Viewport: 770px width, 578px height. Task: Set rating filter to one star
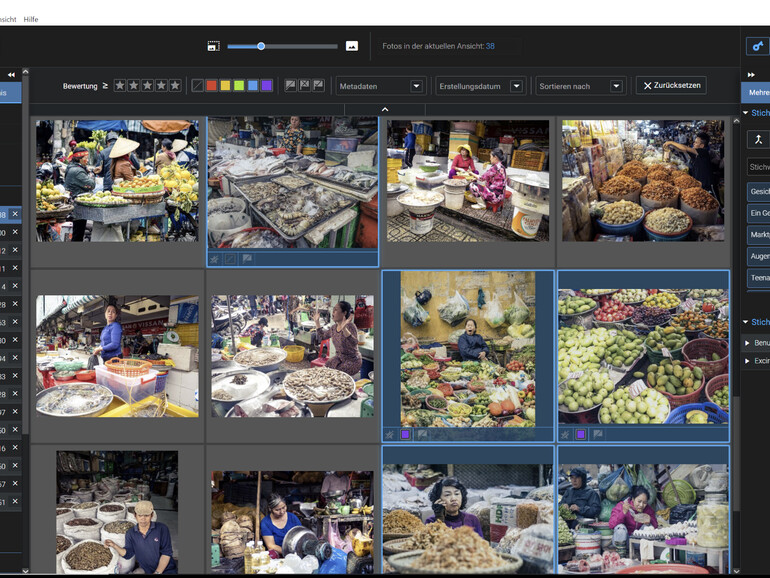(120, 85)
